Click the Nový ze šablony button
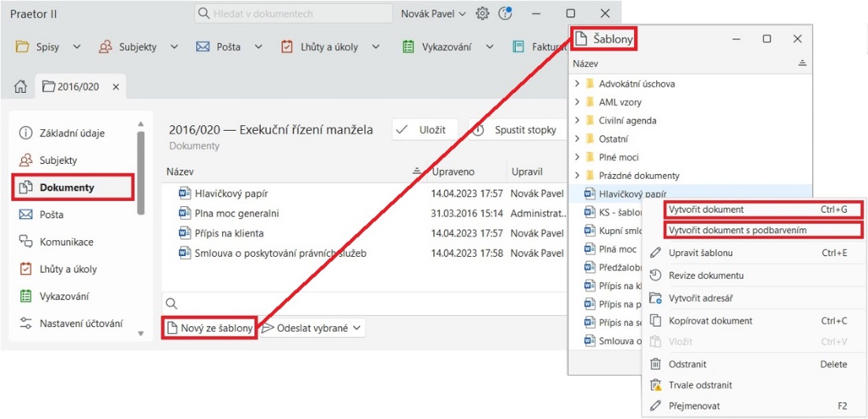This screenshot has width=868, height=419. click(210, 328)
